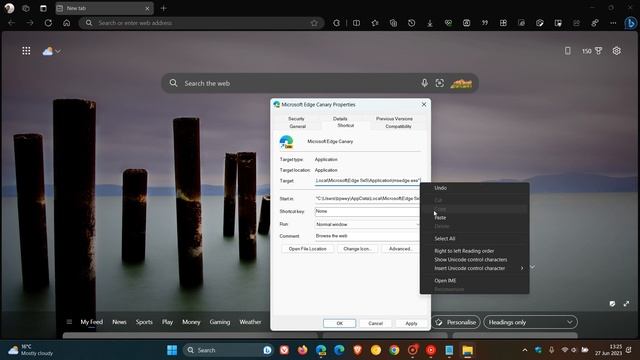Click the expand background arrows icon
Image resolution: width=640 pixels, height=360 pixels.
point(626,304)
